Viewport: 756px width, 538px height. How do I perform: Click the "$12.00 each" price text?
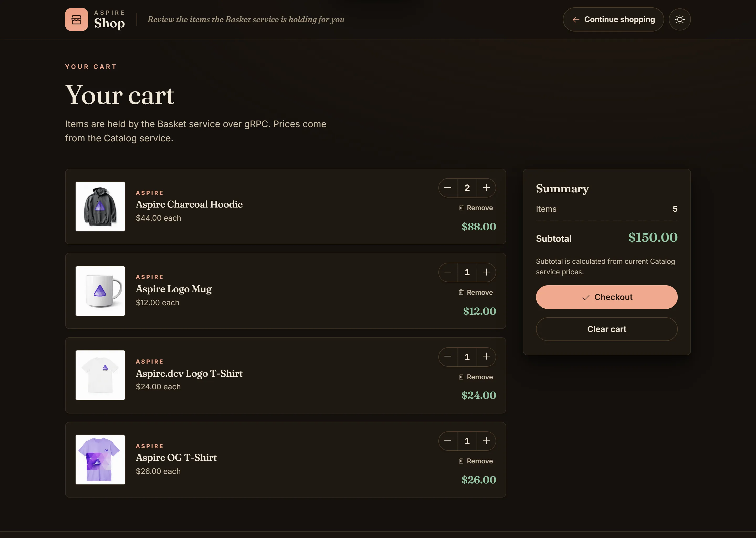[157, 302]
